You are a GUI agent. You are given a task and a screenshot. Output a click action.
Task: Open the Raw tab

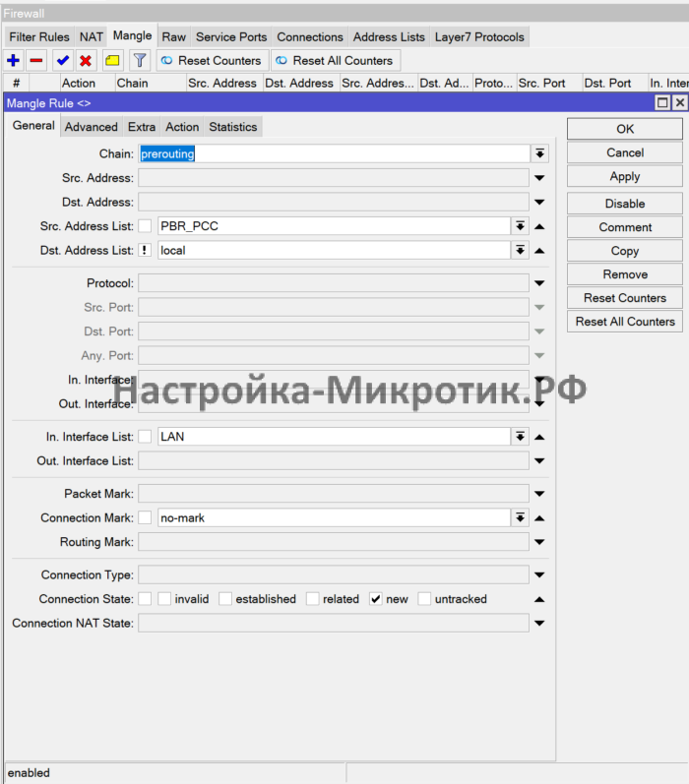click(x=173, y=37)
